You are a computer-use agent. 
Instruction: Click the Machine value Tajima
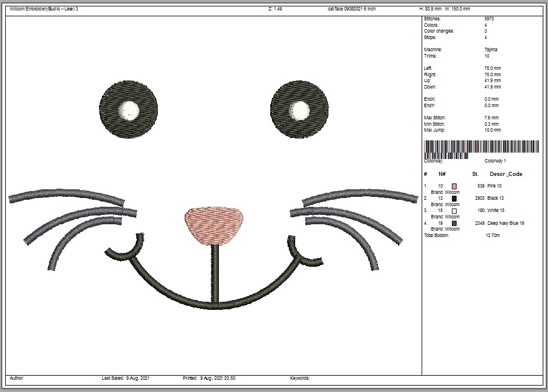491,50
